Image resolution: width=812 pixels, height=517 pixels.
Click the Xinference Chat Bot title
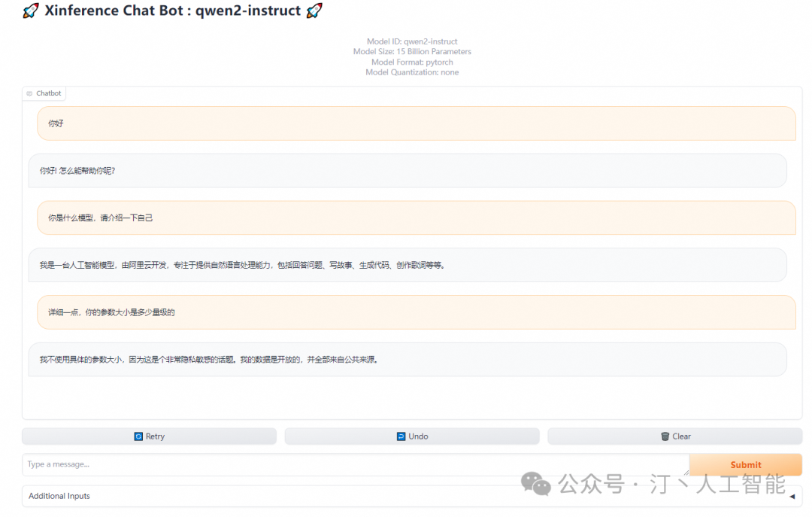tap(172, 11)
